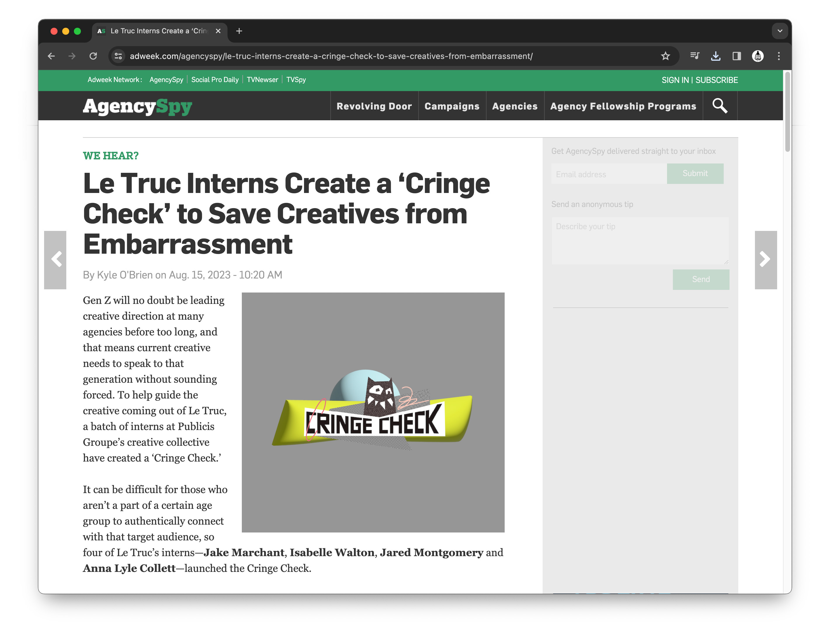The image size is (830, 644).
Task: Open Agency Fellowship Programs menu item
Action: [x=623, y=106]
